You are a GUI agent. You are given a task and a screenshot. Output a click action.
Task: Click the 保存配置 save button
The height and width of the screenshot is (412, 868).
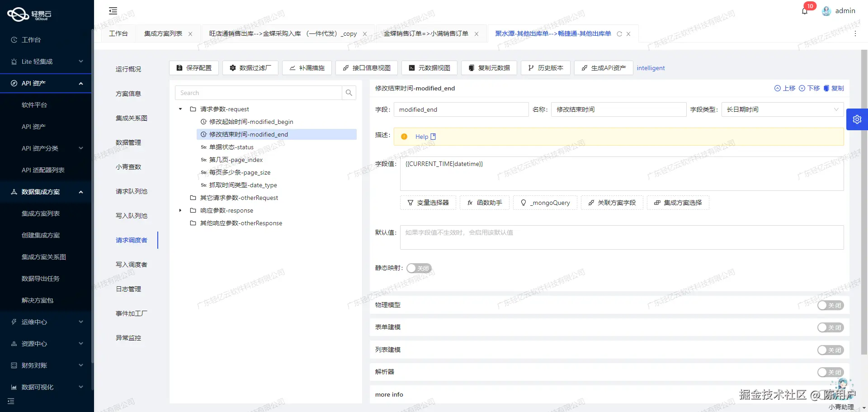(193, 68)
